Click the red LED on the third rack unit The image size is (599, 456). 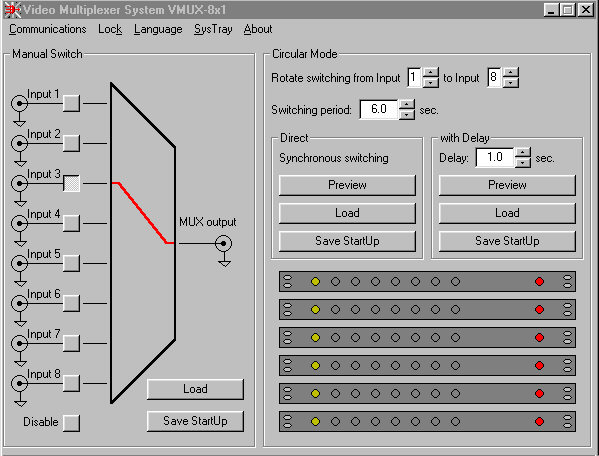539,338
